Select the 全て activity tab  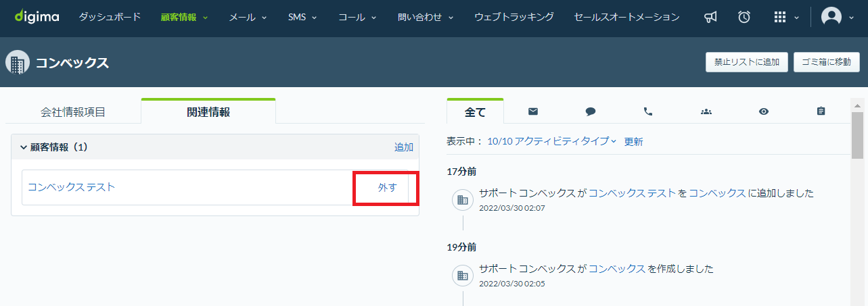(x=476, y=111)
